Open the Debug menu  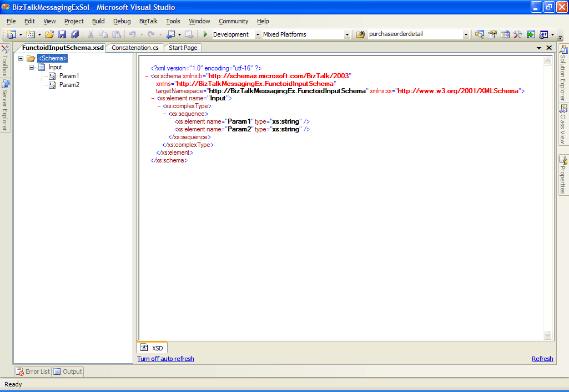(122, 21)
